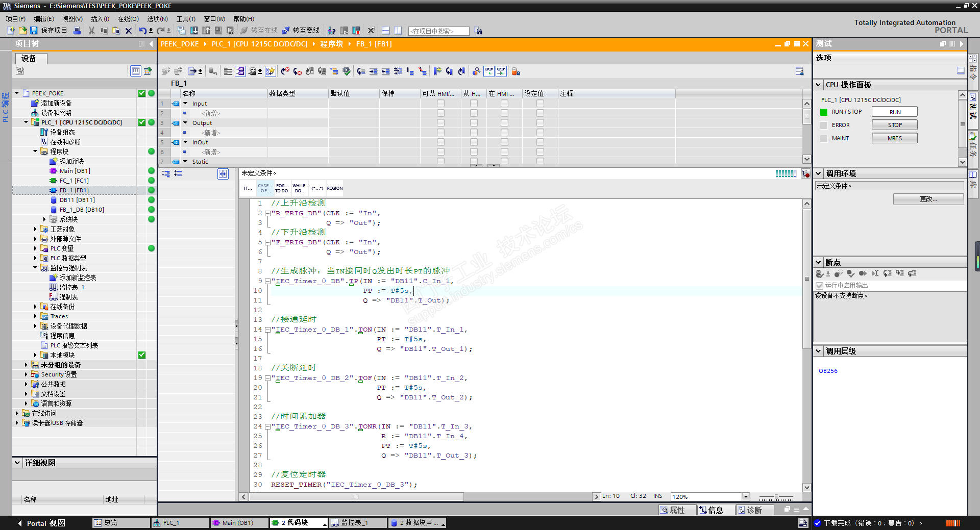This screenshot has width=980, height=530.
Task: Click the project search input field
Action: click(x=439, y=31)
